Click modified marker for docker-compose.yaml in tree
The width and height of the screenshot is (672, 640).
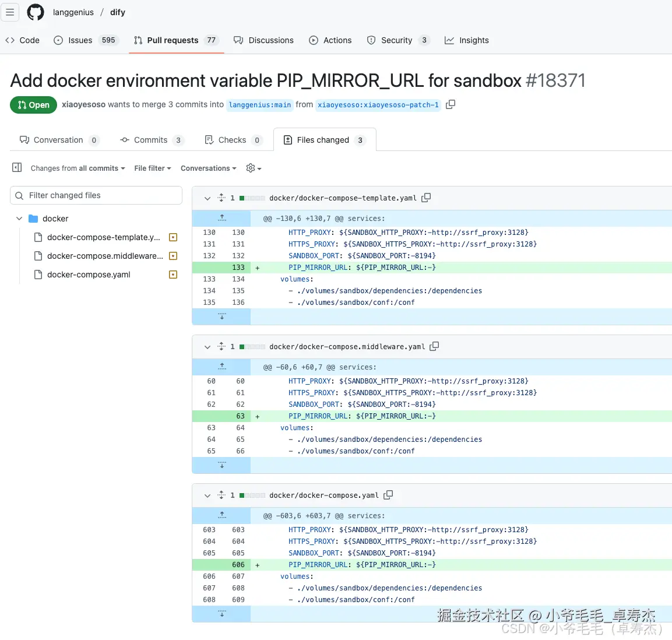173,275
